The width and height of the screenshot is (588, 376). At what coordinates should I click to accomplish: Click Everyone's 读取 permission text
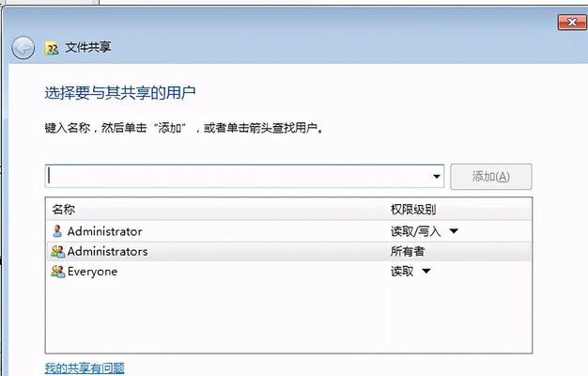pos(402,272)
